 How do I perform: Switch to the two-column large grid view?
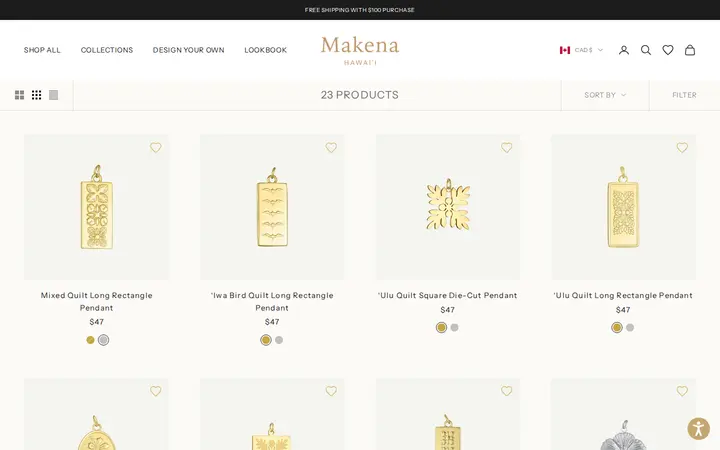(19, 95)
